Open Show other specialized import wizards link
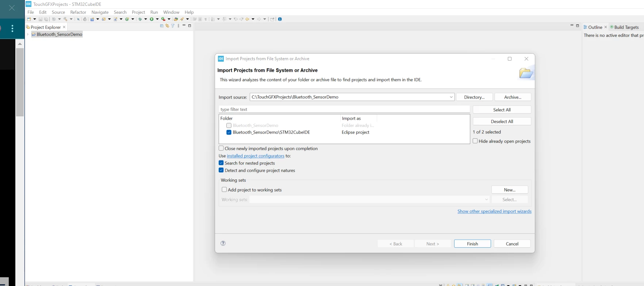 pos(494,211)
